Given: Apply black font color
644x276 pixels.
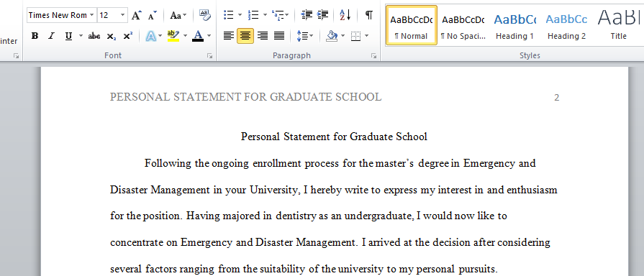Looking at the screenshot, I should (198, 36).
